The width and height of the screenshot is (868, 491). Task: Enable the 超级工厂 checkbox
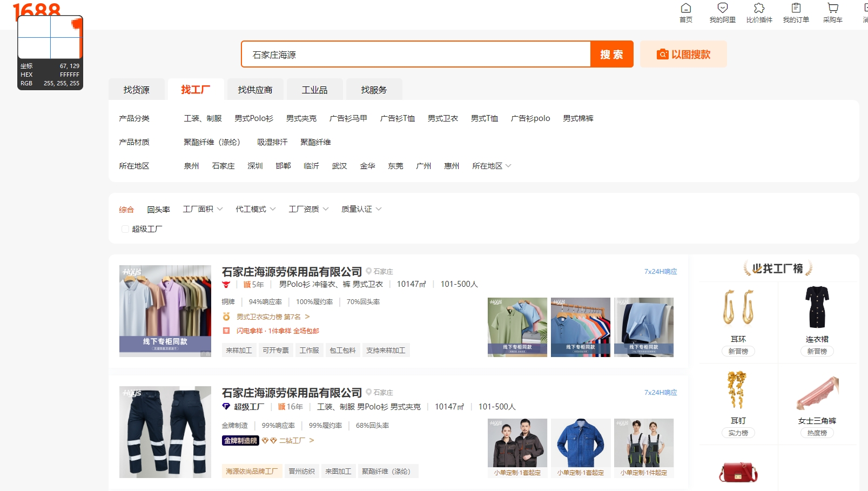coord(125,229)
